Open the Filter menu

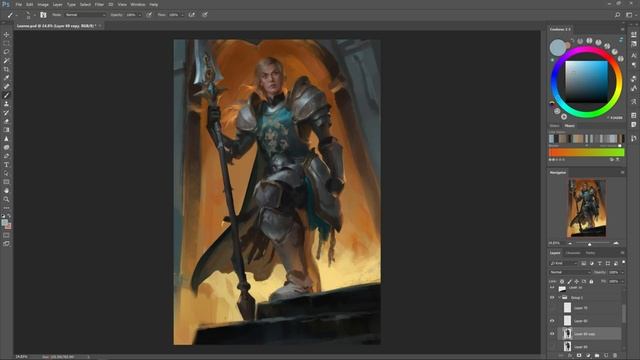99,4
